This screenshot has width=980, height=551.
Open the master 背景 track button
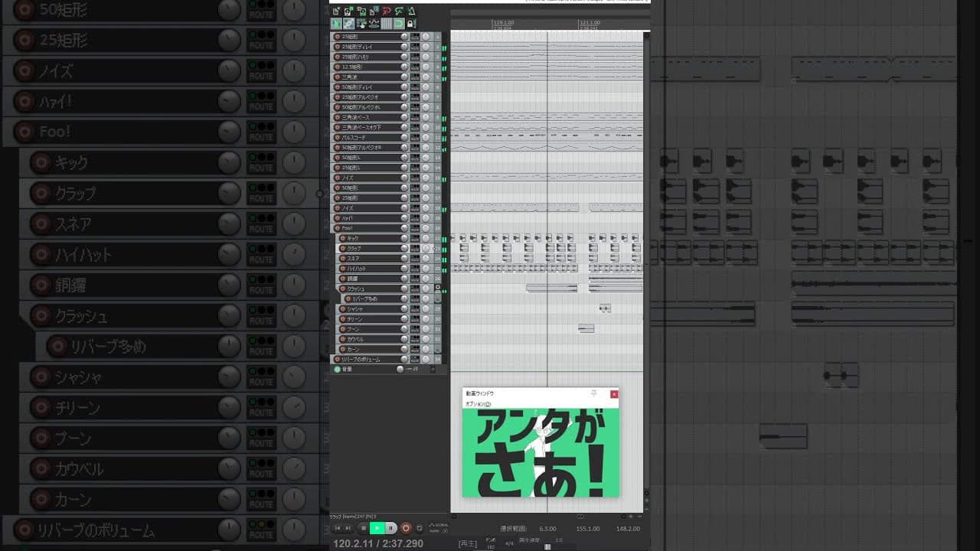[337, 369]
